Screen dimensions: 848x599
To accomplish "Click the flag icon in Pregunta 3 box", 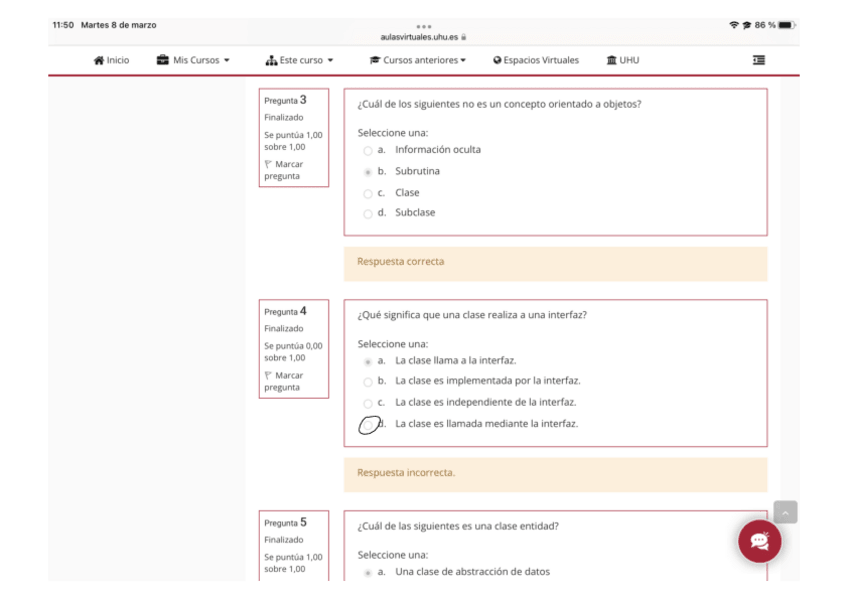I will tap(268, 164).
